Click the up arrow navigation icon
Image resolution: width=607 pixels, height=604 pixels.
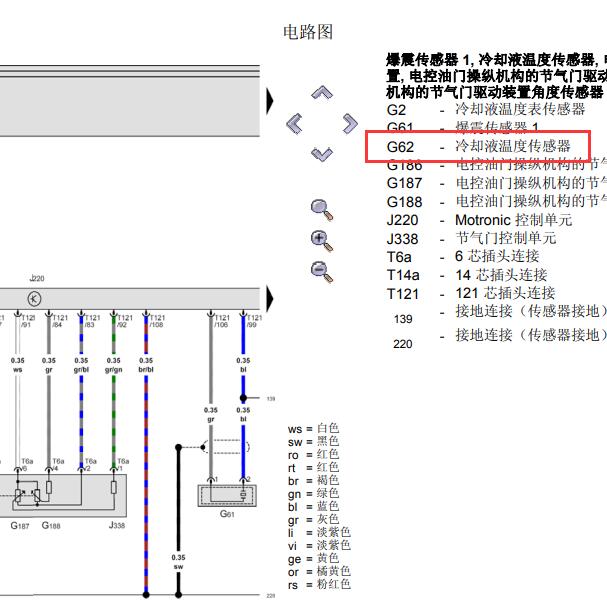(x=322, y=93)
